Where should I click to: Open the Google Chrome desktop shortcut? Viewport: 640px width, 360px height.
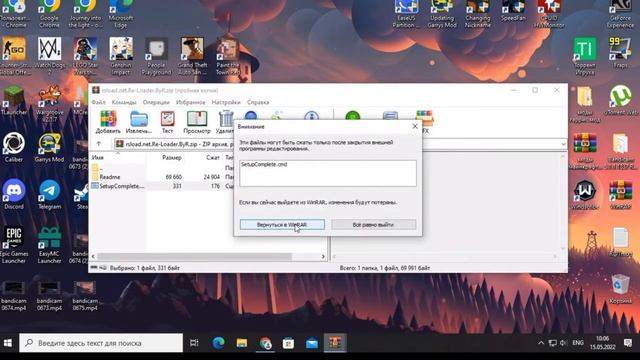(x=49, y=13)
